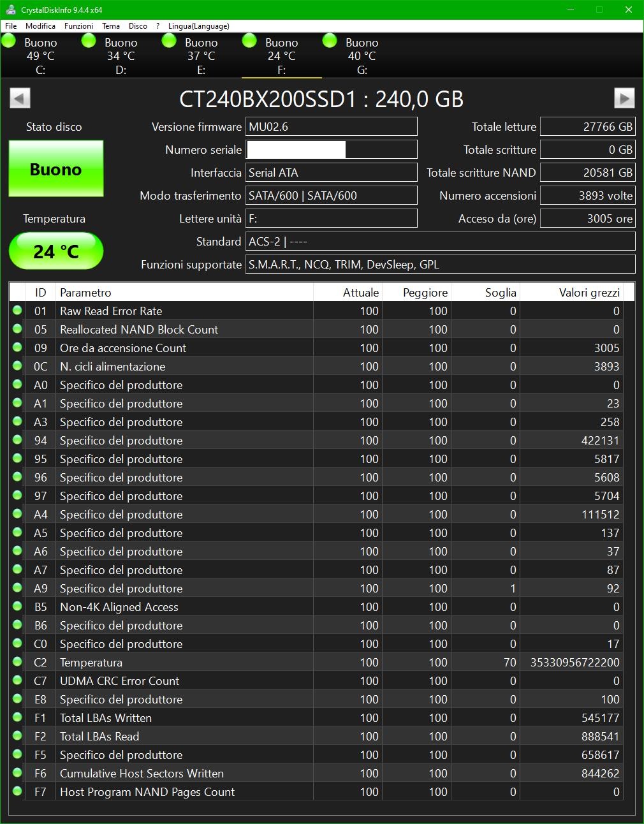Screen dimensions: 644x824
Task: Click the Interfaccia Serial ATA field
Action: pyautogui.click(x=332, y=172)
